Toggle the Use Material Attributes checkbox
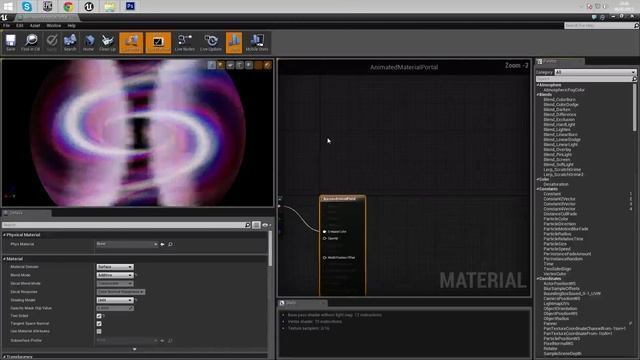This screenshot has width=640, height=360. pos(99,331)
